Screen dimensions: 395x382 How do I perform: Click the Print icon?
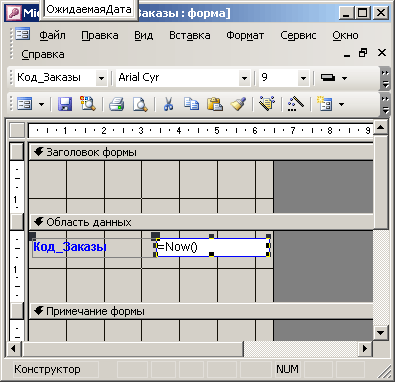point(116,104)
